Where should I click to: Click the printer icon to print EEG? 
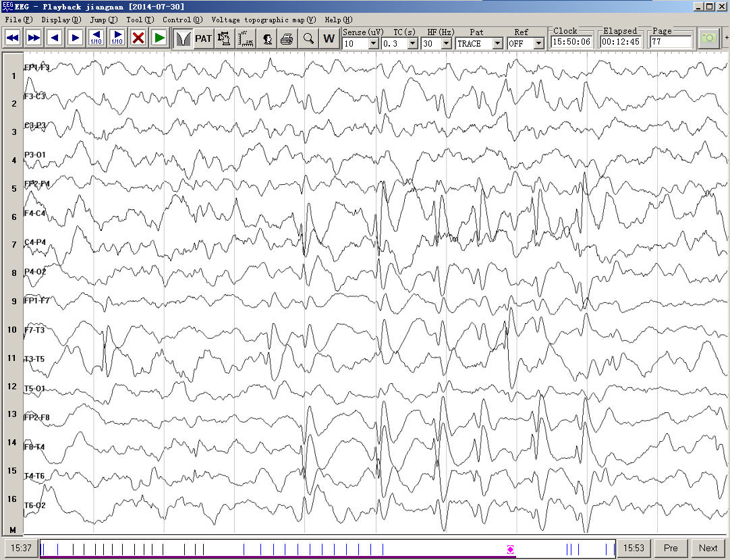[x=287, y=38]
